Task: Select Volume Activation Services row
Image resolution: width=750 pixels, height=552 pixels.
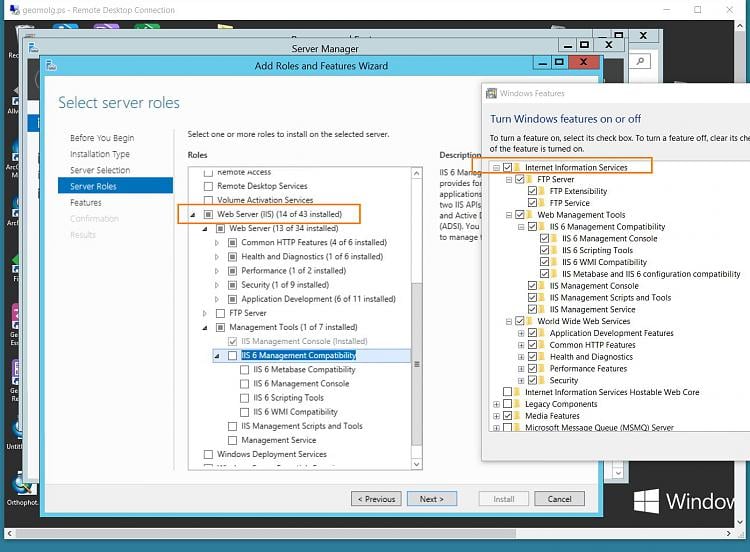Action: 265,200
